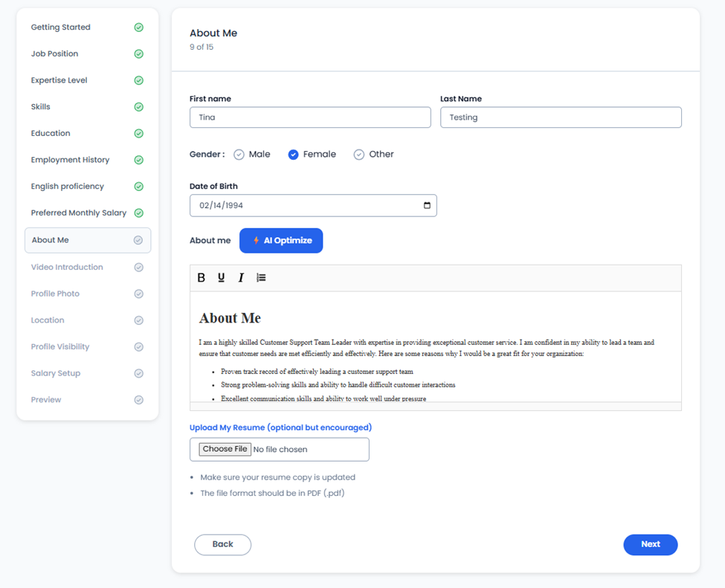Viewport: 725px width, 588px height.
Task: Click Choose File to upload resume
Action: (x=225, y=449)
